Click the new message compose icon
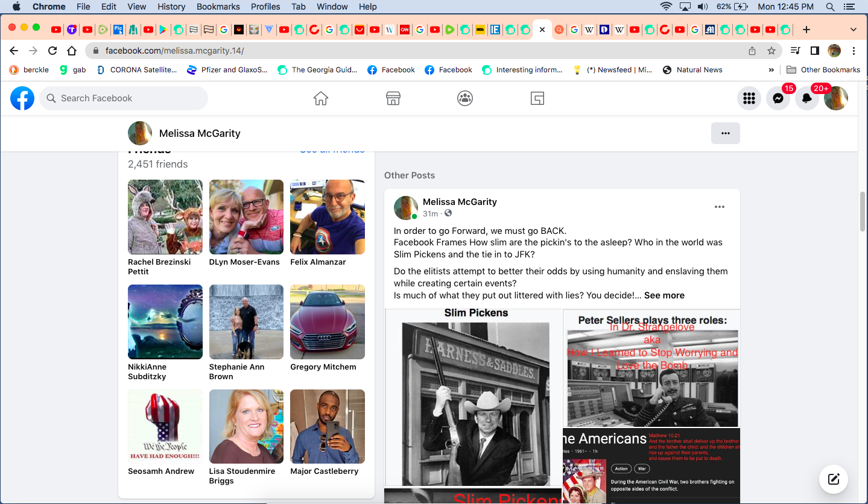 tap(834, 479)
